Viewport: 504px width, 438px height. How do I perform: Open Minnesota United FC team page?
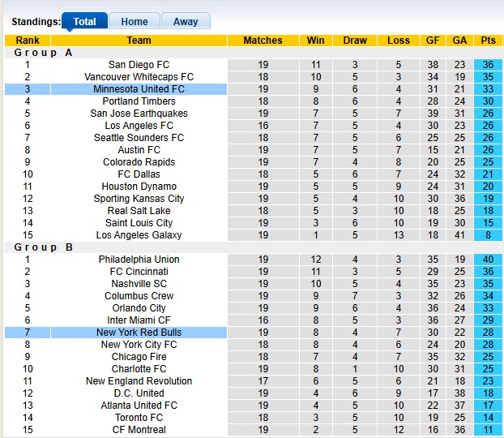(x=139, y=89)
